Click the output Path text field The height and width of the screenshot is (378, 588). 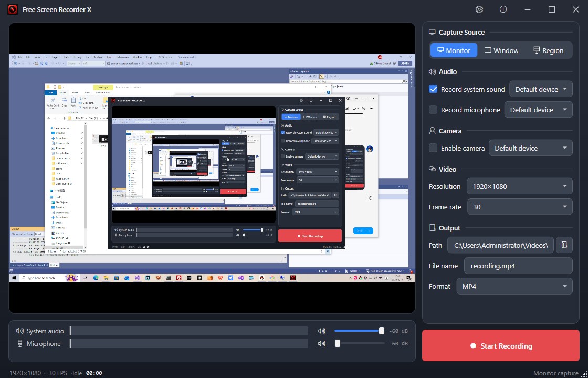click(500, 245)
